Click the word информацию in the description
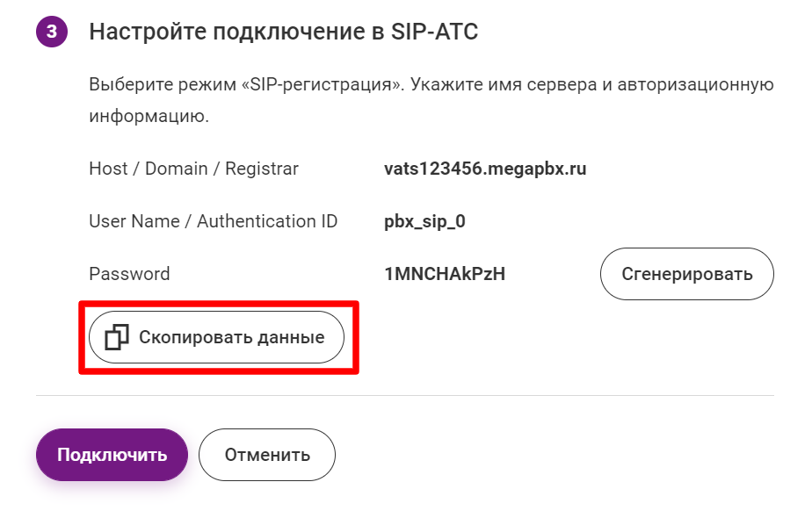The width and height of the screenshot is (812, 518). click(149, 116)
